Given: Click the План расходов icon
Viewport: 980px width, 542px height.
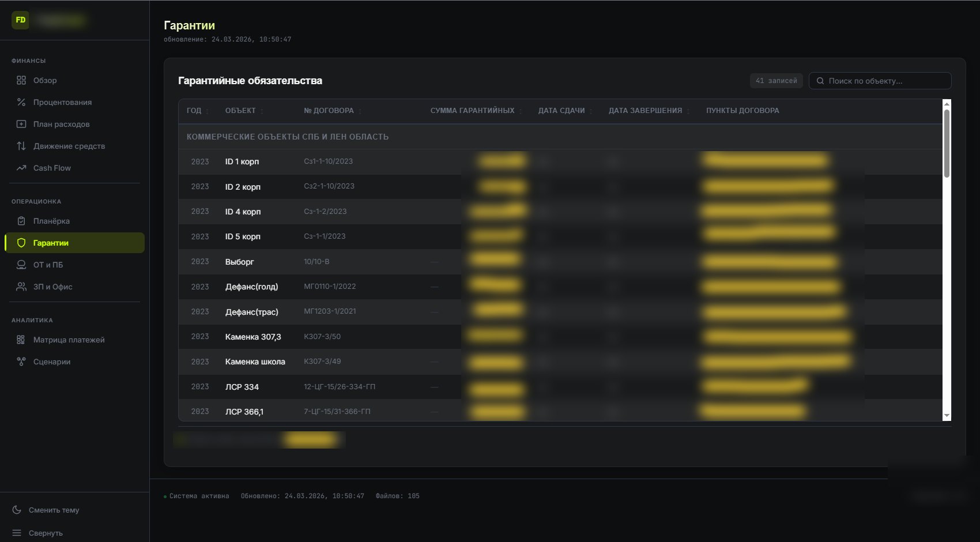Looking at the screenshot, I should (x=21, y=124).
